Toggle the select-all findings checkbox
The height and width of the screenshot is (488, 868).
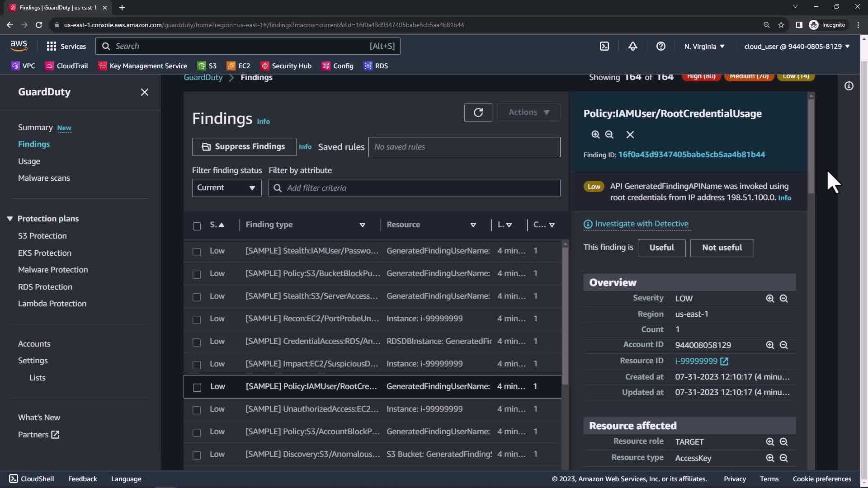click(197, 226)
